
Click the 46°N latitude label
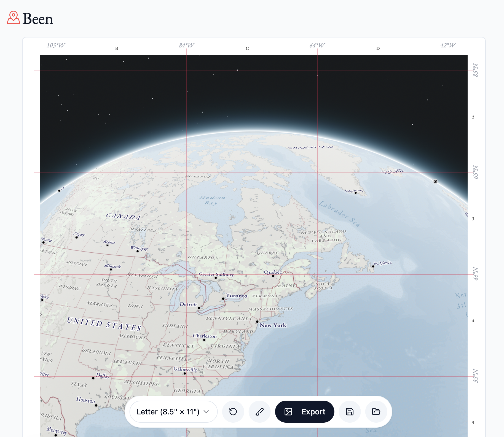coord(476,274)
